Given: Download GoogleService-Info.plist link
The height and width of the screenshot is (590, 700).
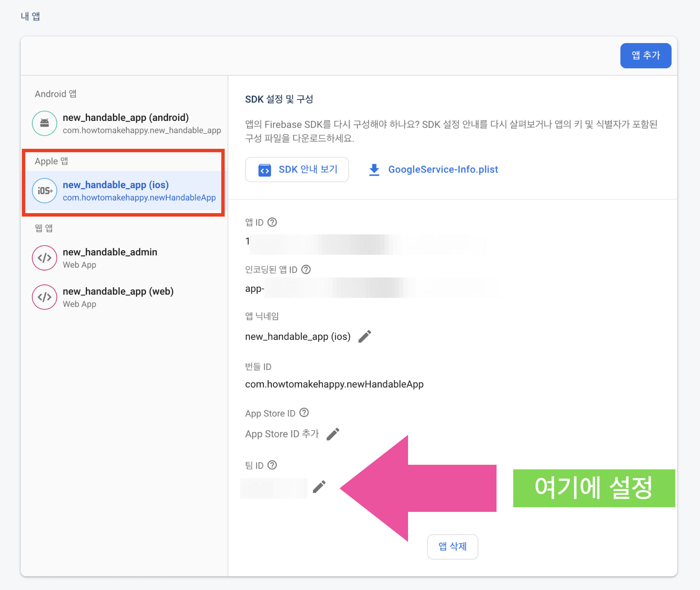Looking at the screenshot, I should click(443, 169).
